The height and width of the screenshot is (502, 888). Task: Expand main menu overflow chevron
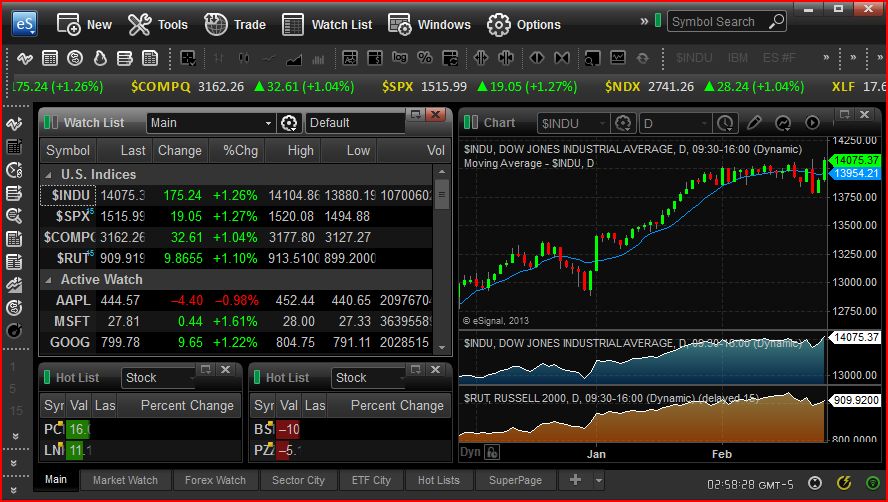(644, 22)
